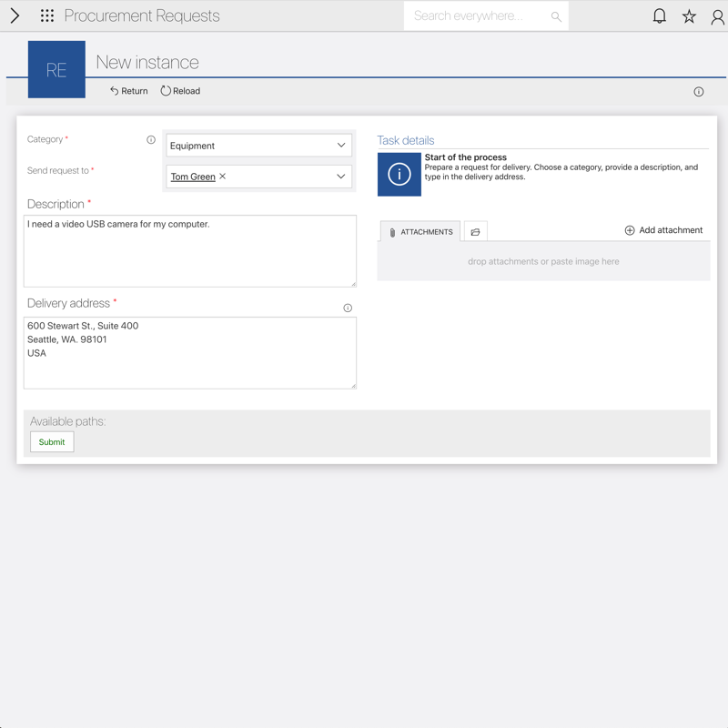Open the Category dropdown

coord(258,146)
